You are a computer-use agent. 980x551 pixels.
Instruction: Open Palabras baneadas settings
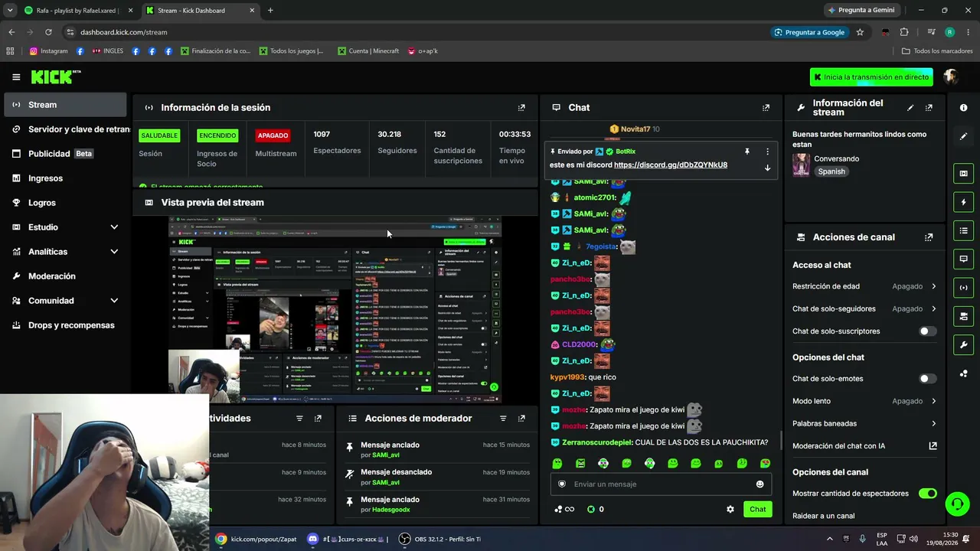864,423
